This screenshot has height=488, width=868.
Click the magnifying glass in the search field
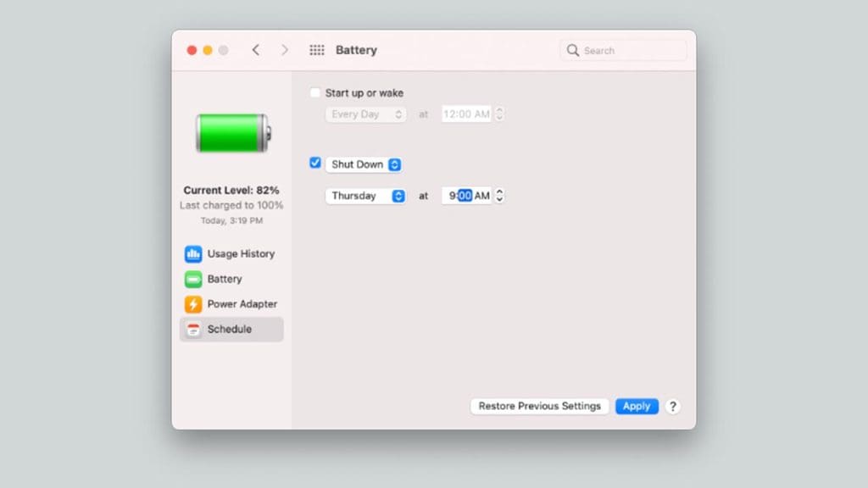point(573,50)
